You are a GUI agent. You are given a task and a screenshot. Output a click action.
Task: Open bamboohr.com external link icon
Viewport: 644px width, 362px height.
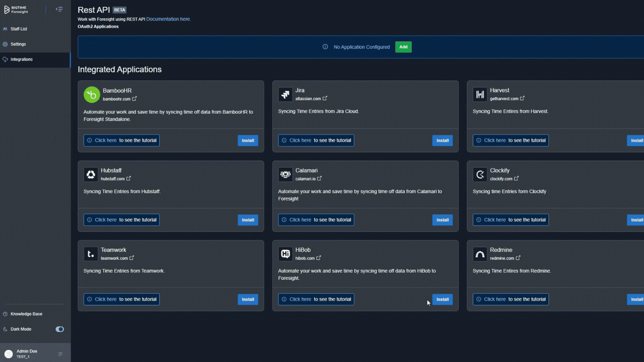135,99
